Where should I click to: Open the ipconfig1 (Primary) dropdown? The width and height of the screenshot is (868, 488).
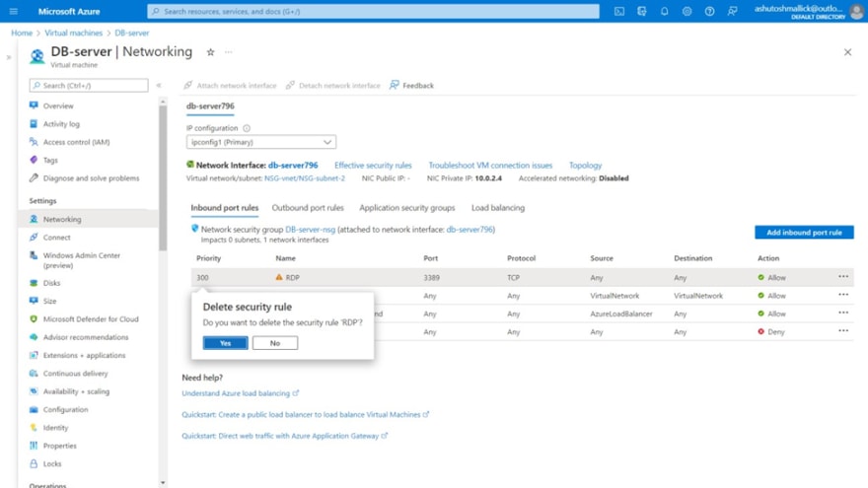click(260, 142)
